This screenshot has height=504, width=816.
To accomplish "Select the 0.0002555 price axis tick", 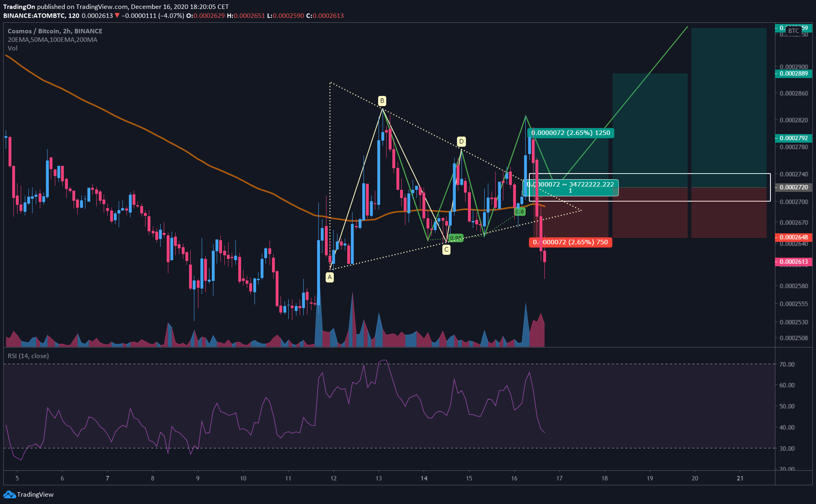I will click(794, 304).
